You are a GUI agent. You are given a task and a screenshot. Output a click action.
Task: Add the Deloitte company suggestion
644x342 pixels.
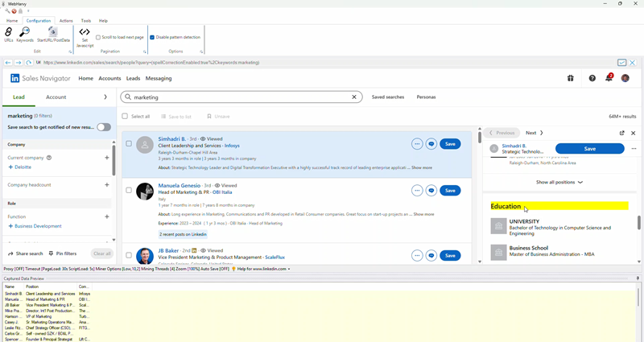pos(19,167)
